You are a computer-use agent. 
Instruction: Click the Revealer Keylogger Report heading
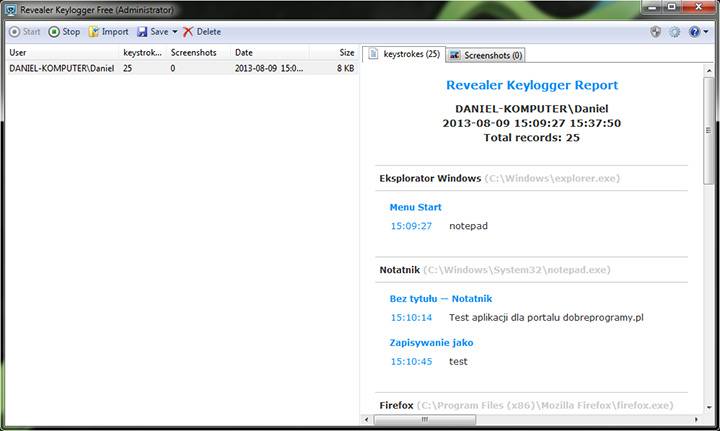(x=532, y=85)
